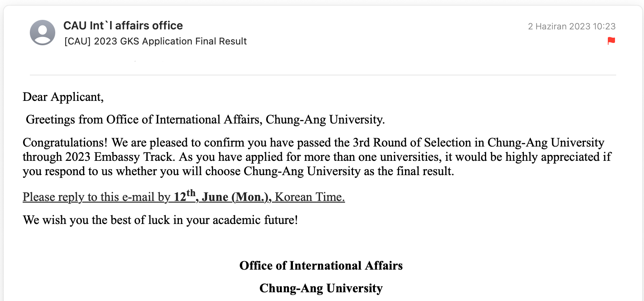Click the horizontal divider below the email header
The width and height of the screenshot is (644, 301).
[x=323, y=75]
